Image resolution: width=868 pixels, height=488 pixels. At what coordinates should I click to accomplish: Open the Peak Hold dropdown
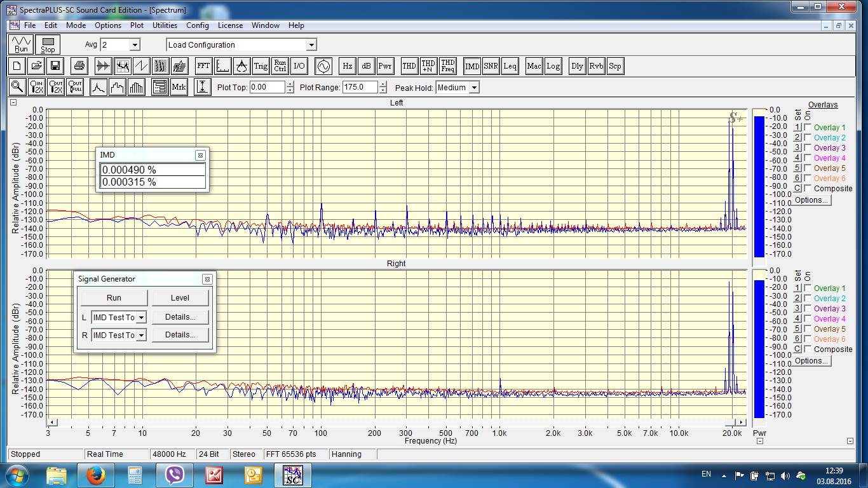473,88
